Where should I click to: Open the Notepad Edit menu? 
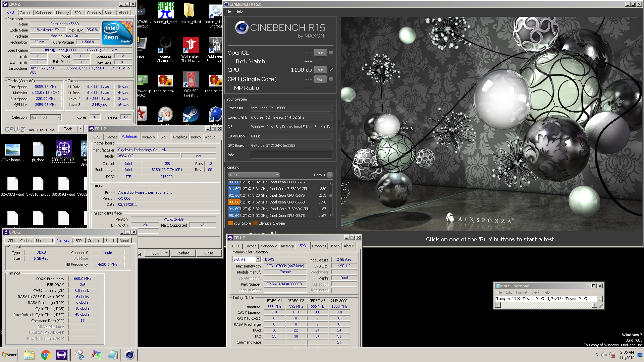(509, 292)
